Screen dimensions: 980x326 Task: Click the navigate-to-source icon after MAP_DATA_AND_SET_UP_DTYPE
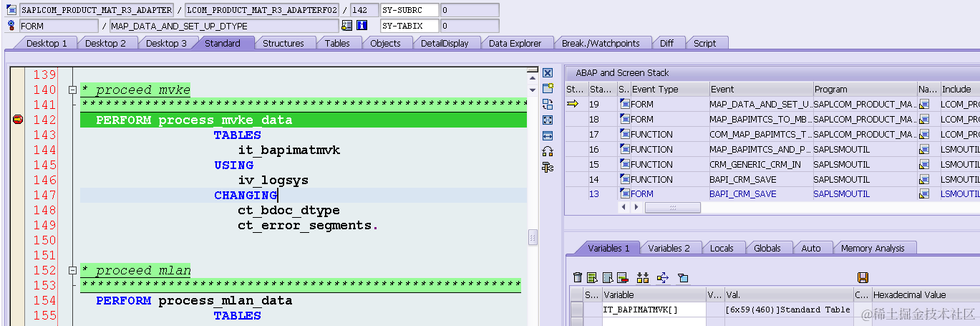point(347,26)
